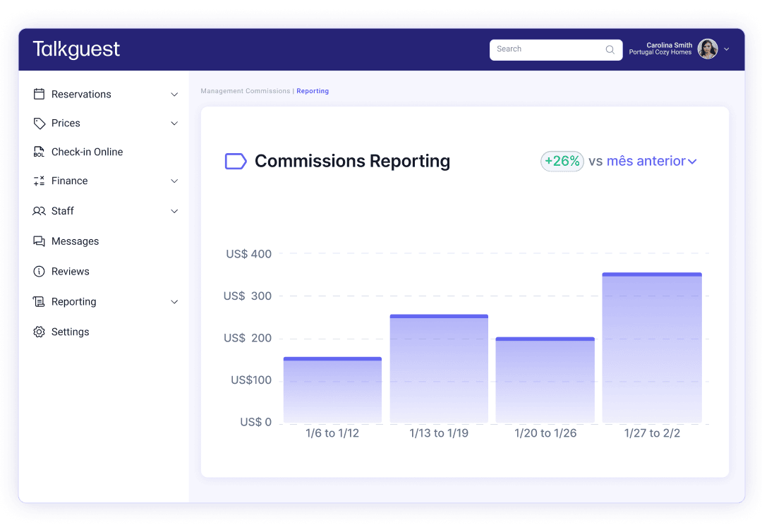Open Reviews via its info icon
762x532 pixels.
click(40, 271)
